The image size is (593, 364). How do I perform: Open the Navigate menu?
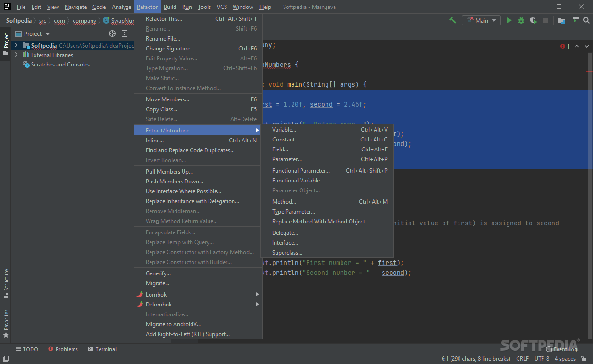75,7
